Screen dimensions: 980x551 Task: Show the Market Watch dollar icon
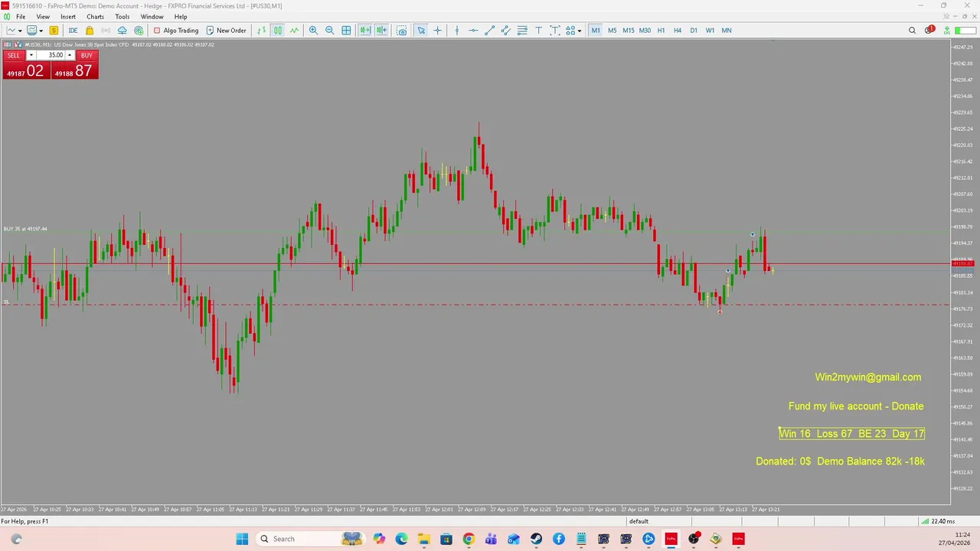point(54,31)
